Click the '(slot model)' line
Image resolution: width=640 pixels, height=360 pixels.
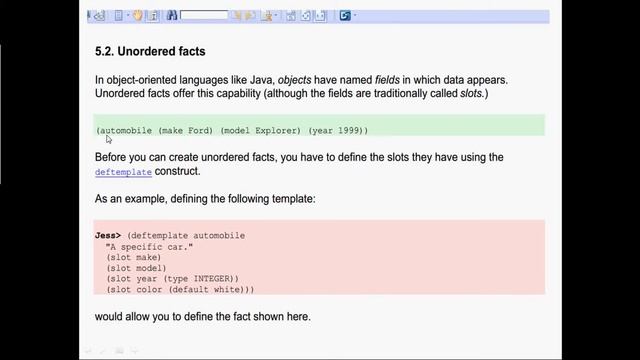[x=136, y=268]
